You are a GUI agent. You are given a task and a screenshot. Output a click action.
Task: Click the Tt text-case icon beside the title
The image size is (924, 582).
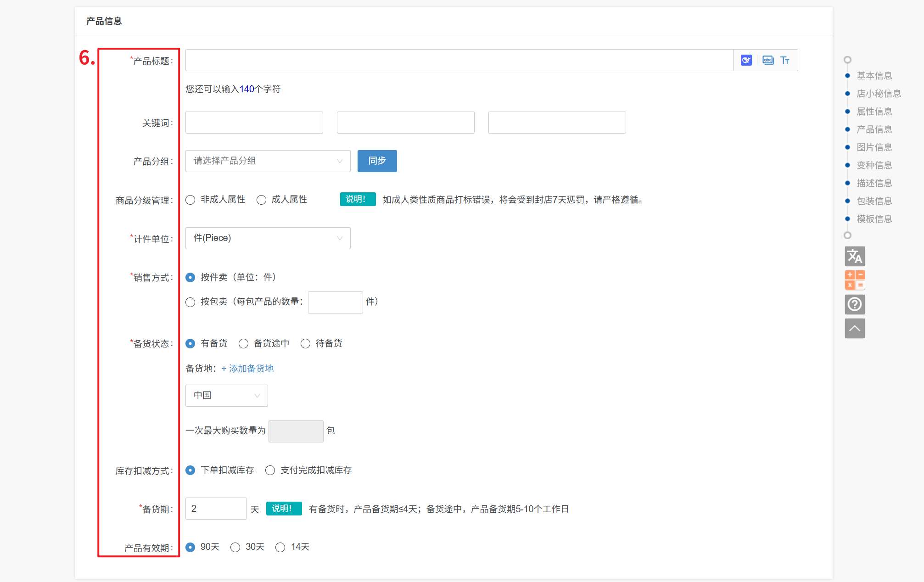(784, 60)
